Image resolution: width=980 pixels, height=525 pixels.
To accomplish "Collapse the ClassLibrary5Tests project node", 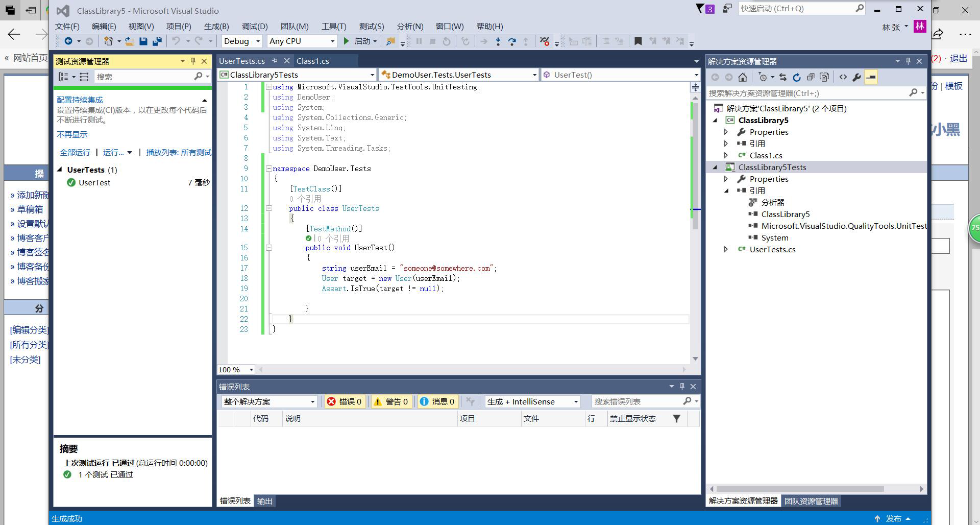I will tap(715, 168).
